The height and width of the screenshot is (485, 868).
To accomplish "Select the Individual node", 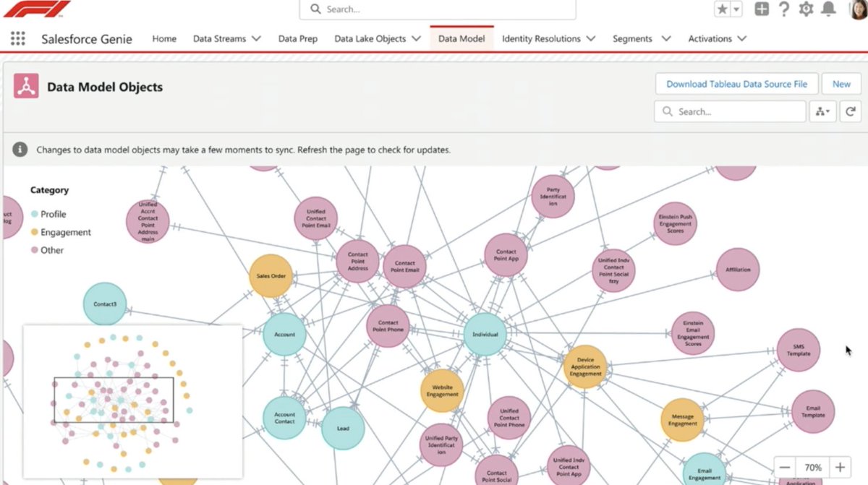I will (x=485, y=335).
